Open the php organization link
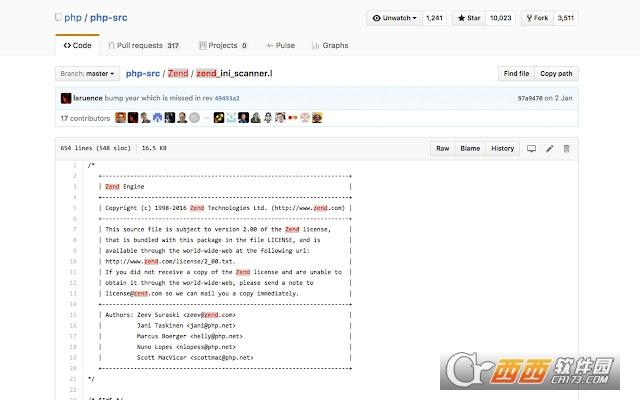The width and height of the screenshot is (640, 400). tap(73, 18)
